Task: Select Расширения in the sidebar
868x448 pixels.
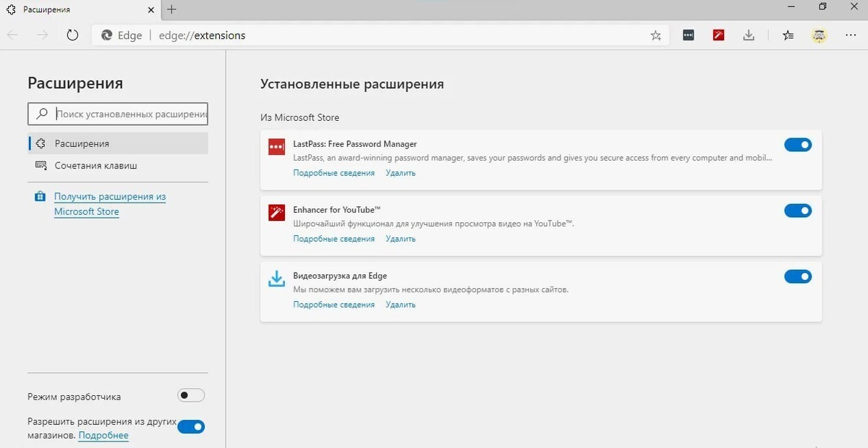Action: point(118,143)
